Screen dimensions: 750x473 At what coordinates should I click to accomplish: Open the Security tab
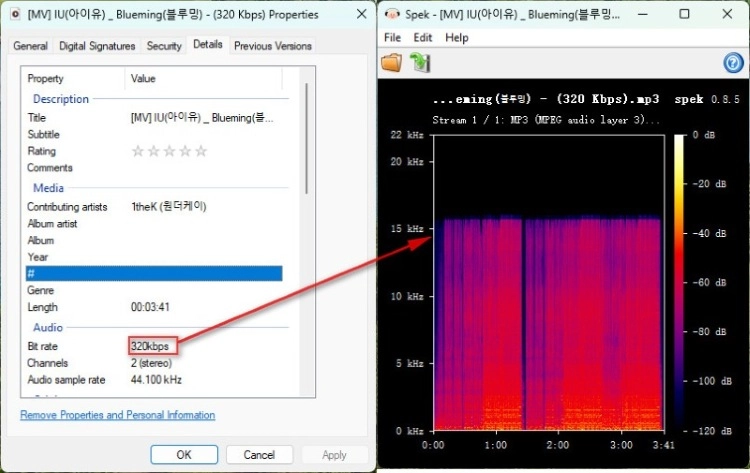(164, 46)
